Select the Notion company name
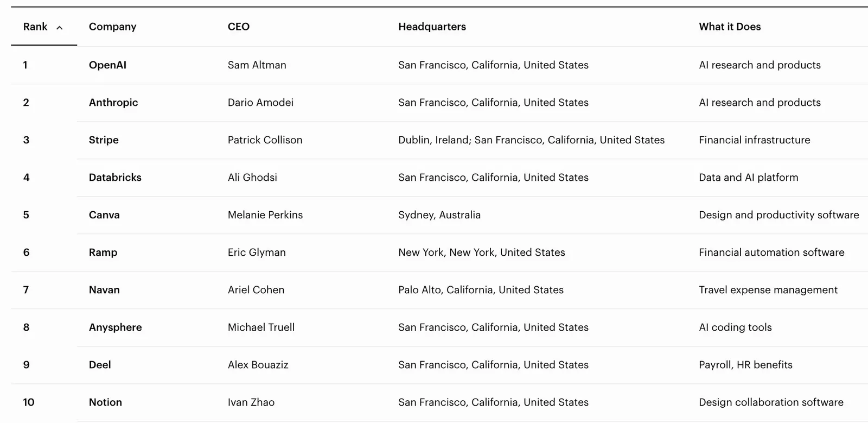 click(105, 402)
